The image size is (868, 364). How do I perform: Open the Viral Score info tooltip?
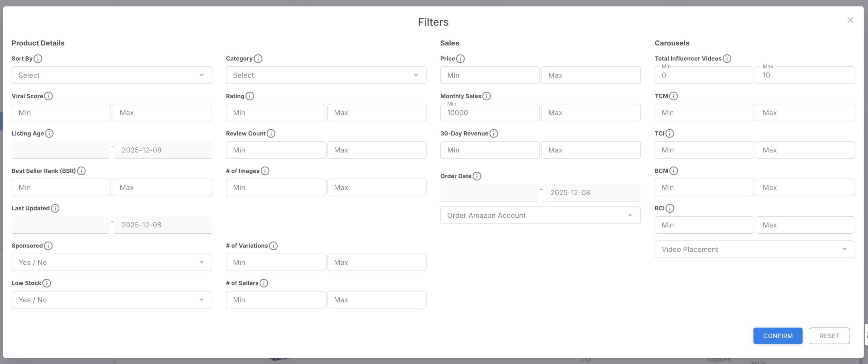point(48,96)
